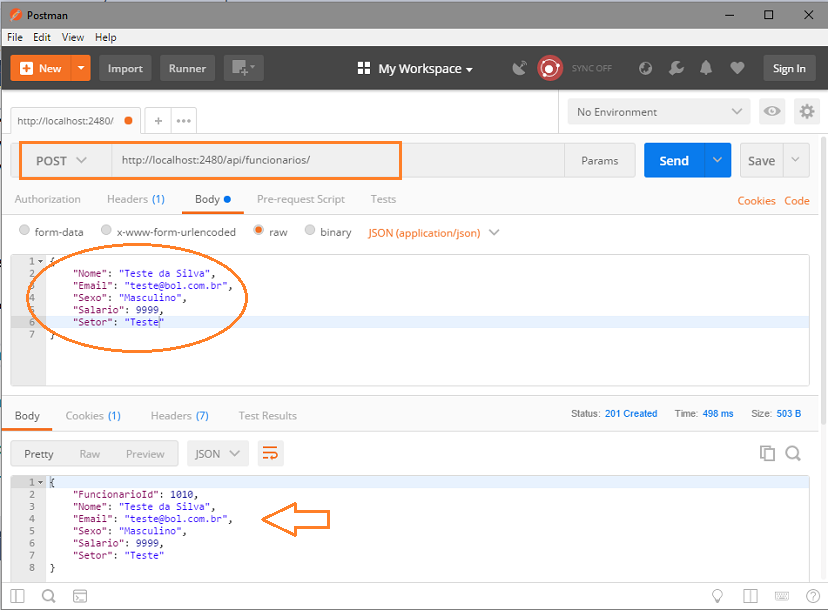Click the environment quick look eye icon
This screenshot has width=828, height=610.
point(772,111)
